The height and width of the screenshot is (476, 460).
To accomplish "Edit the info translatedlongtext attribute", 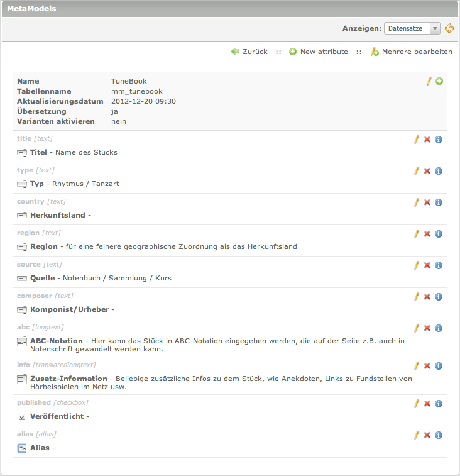I will click(416, 366).
